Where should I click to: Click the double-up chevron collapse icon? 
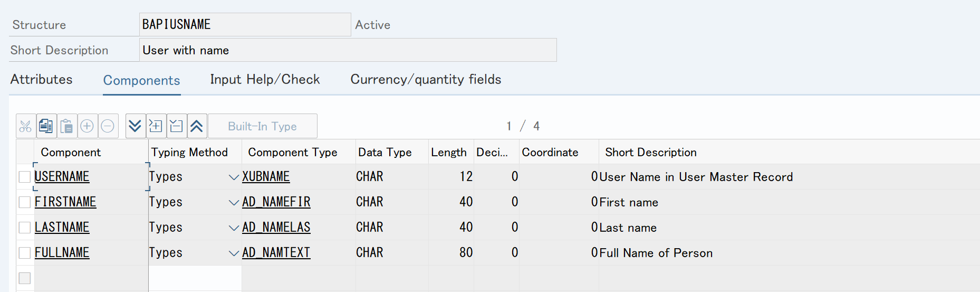pyautogui.click(x=197, y=126)
